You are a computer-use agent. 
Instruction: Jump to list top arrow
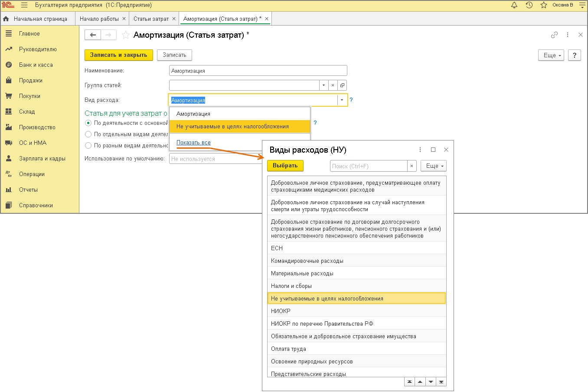click(409, 382)
